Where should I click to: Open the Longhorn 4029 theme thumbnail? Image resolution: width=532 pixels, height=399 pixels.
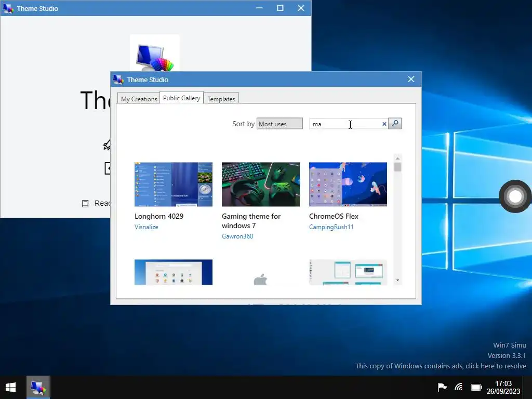pyautogui.click(x=174, y=184)
